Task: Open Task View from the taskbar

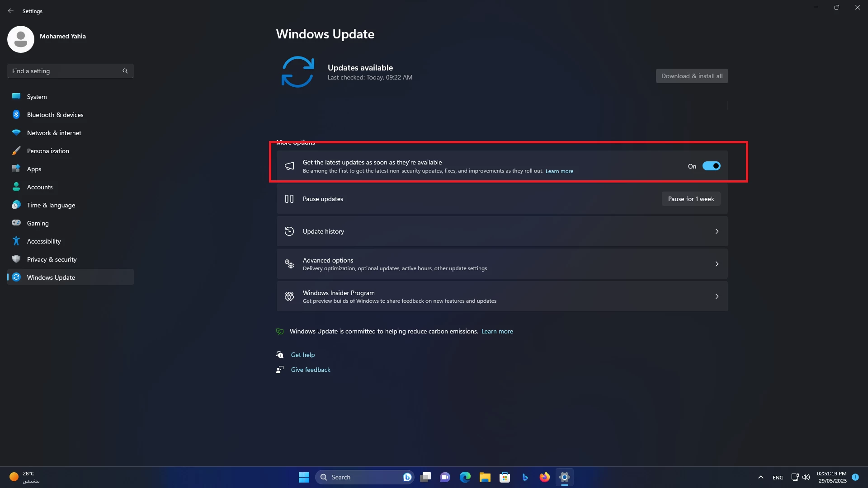Action: [x=425, y=477]
